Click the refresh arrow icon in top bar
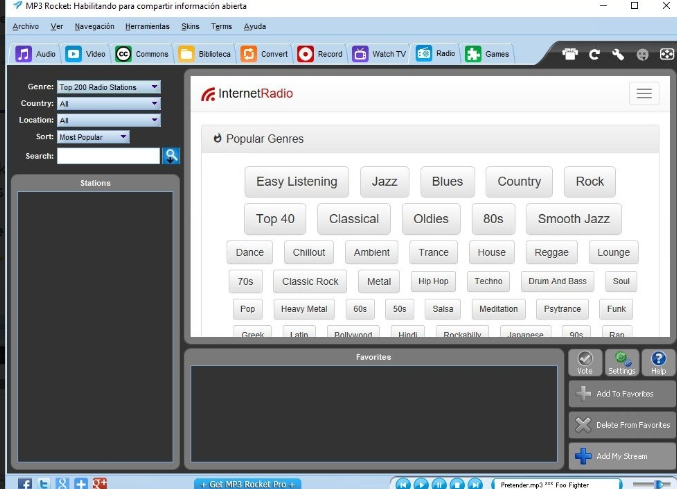 point(594,54)
